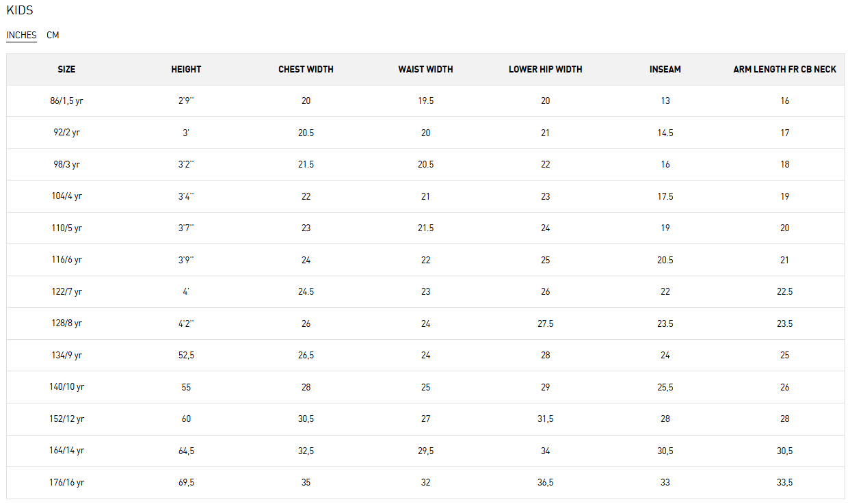
Task: Click the KIDS section heading
Action: (x=20, y=10)
